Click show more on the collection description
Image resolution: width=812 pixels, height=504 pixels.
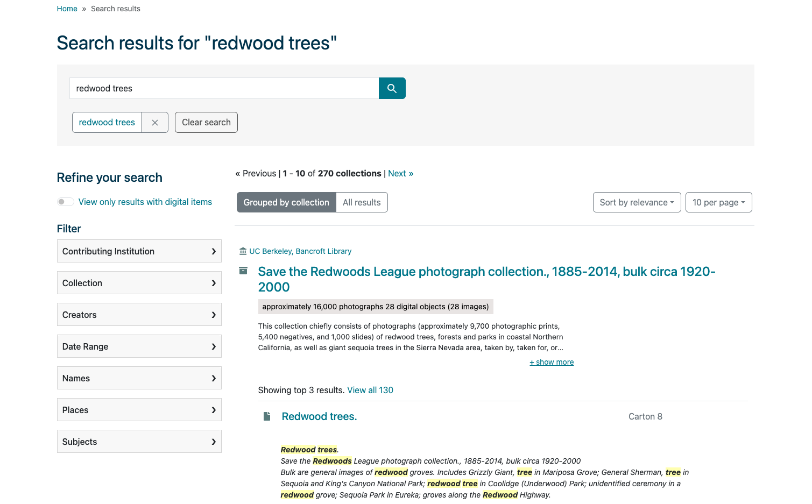point(551,361)
